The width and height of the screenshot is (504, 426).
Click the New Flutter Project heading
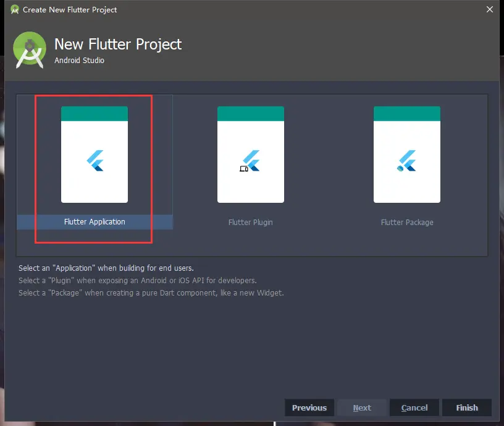click(x=118, y=45)
